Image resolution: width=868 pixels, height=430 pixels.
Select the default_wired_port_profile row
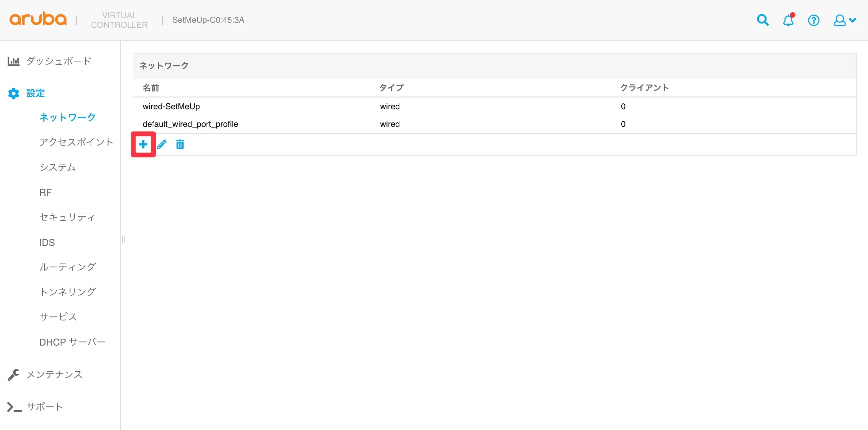(190, 124)
